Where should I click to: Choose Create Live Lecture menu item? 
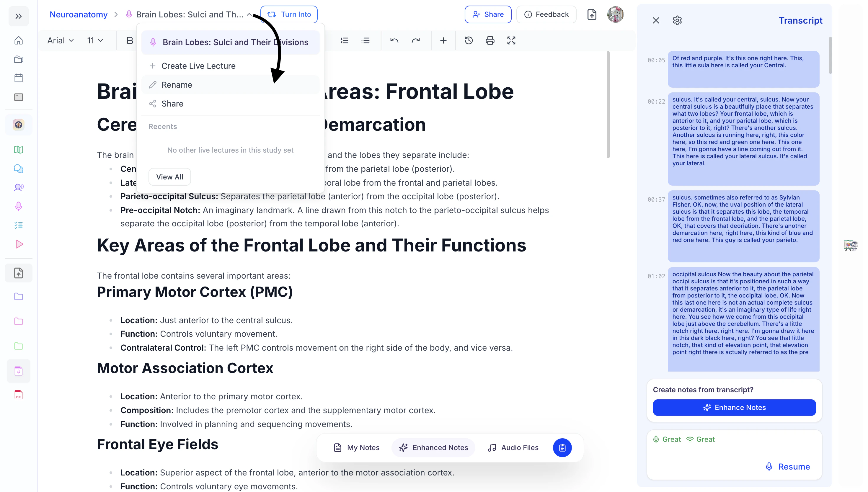[x=198, y=66]
